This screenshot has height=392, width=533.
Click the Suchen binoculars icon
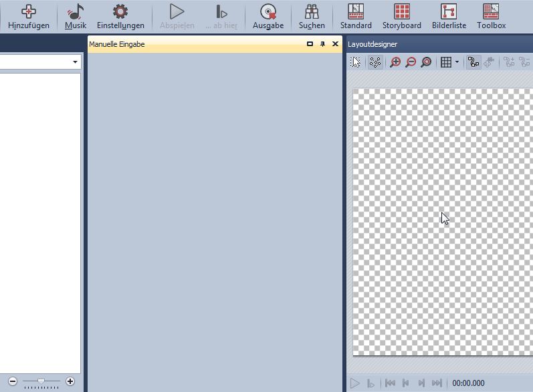(x=312, y=16)
